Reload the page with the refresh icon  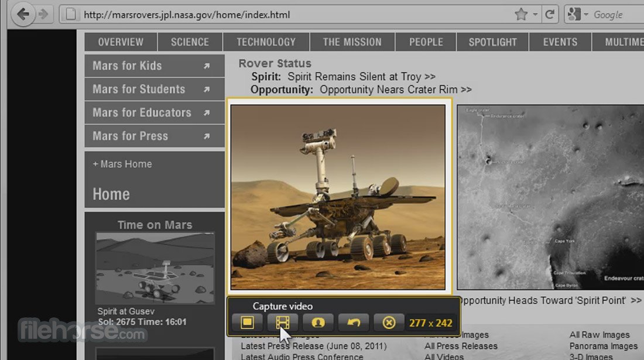(550, 15)
